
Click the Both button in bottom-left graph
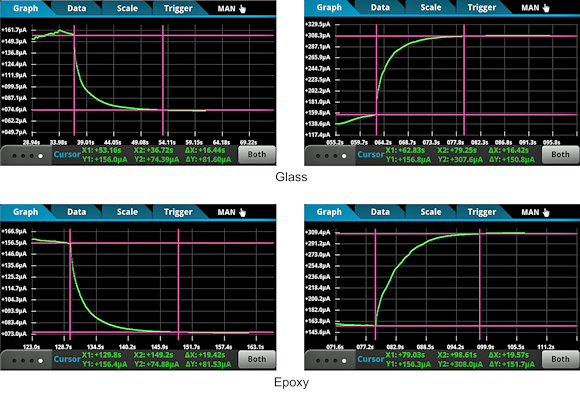click(x=257, y=359)
